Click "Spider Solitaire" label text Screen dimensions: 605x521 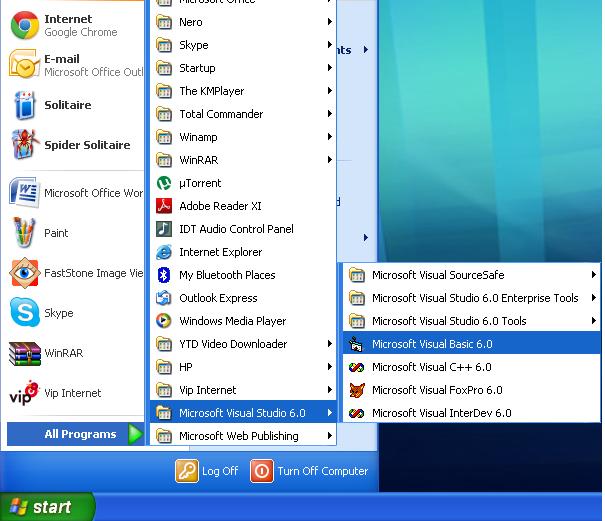(x=87, y=145)
